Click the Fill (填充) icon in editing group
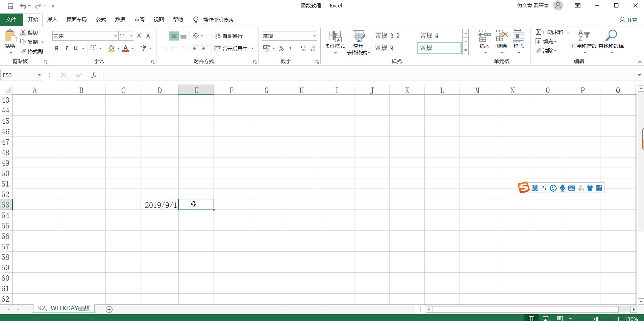Viewport: 644px width, 321px height. coord(547,41)
